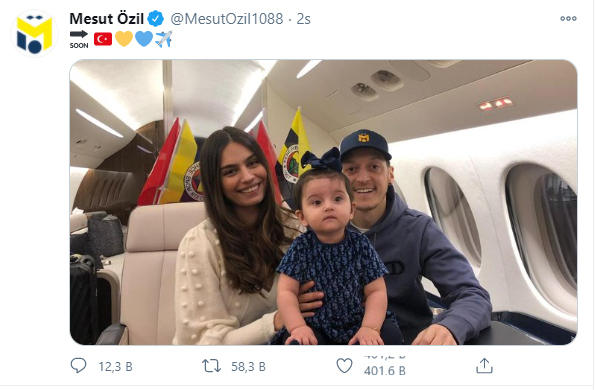
Task: Click the blue verified badge
Action: point(156,19)
